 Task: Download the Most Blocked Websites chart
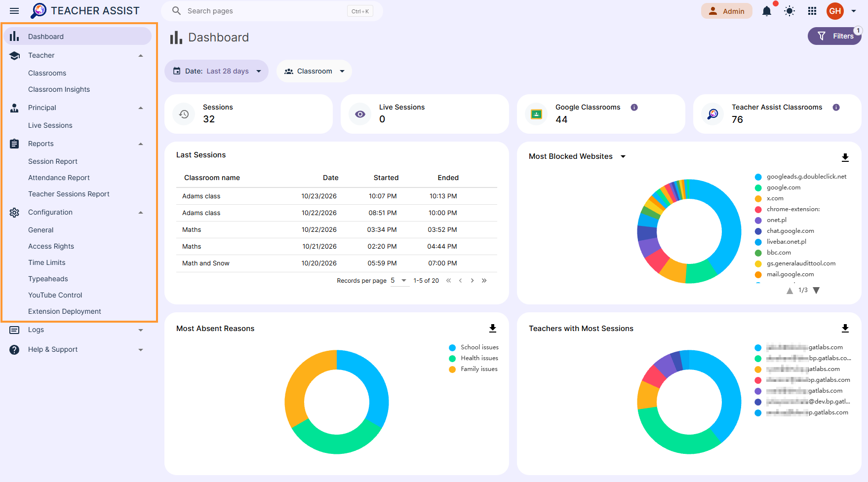845,157
